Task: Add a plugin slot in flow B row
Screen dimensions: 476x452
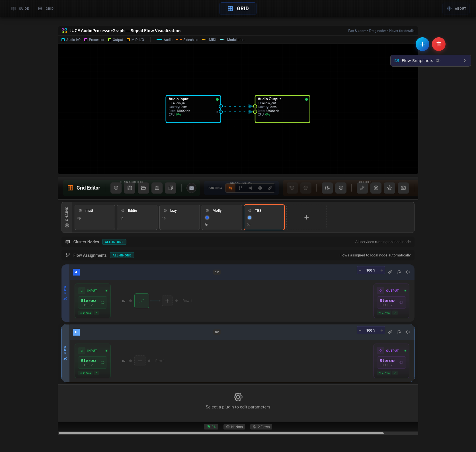Action: click(x=140, y=361)
